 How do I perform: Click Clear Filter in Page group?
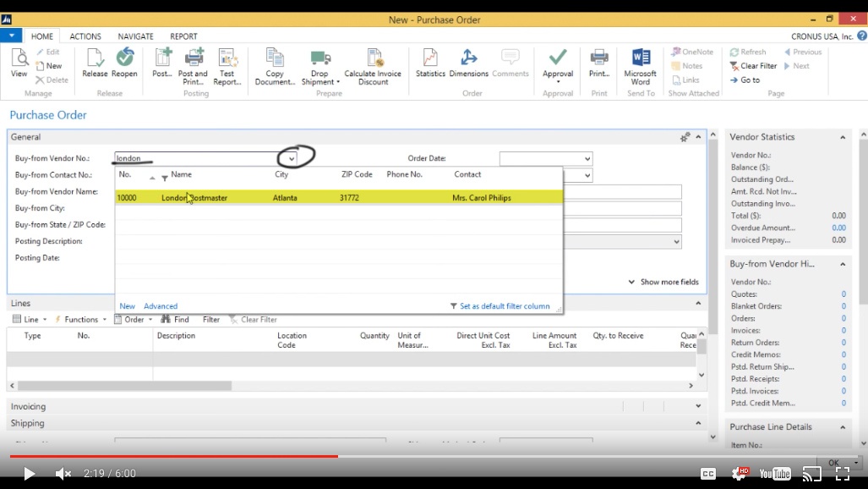[x=753, y=65]
